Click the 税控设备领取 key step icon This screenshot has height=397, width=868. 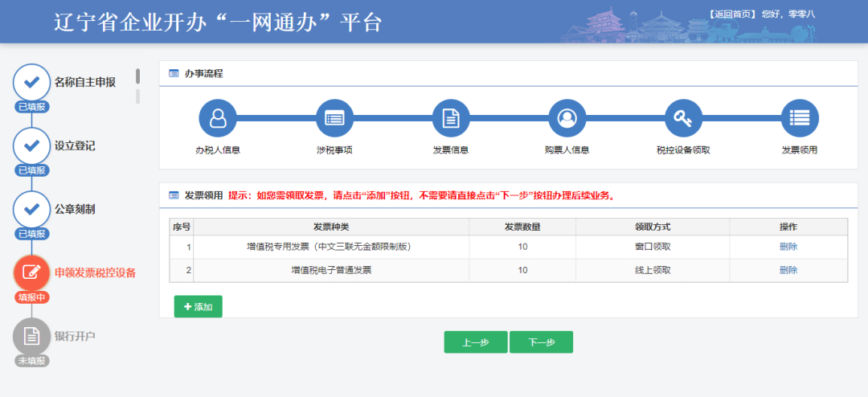(x=683, y=118)
